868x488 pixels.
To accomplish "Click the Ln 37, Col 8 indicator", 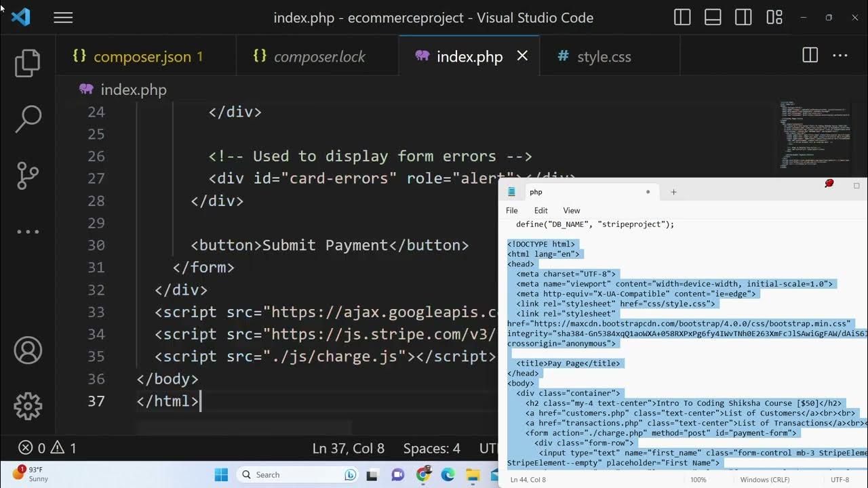I will coord(348,449).
